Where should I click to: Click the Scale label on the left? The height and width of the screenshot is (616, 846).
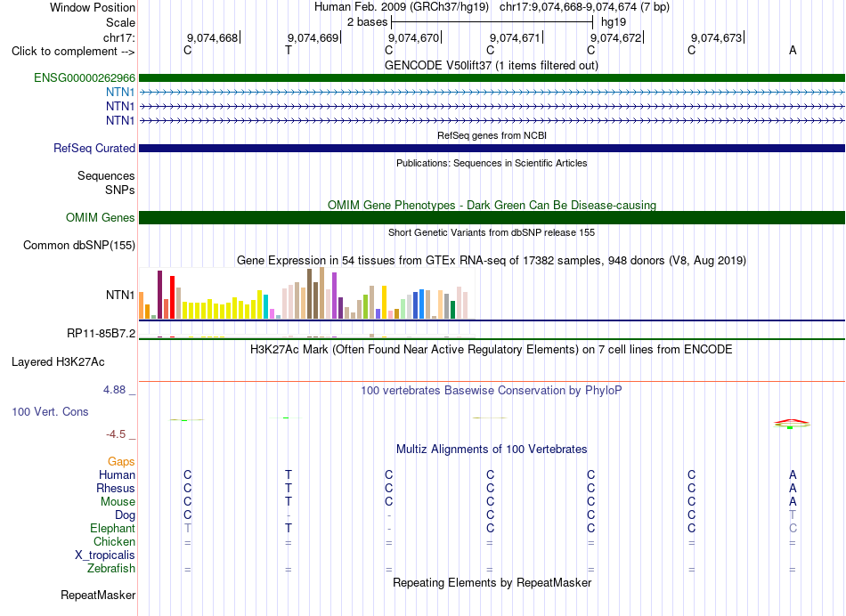point(120,22)
